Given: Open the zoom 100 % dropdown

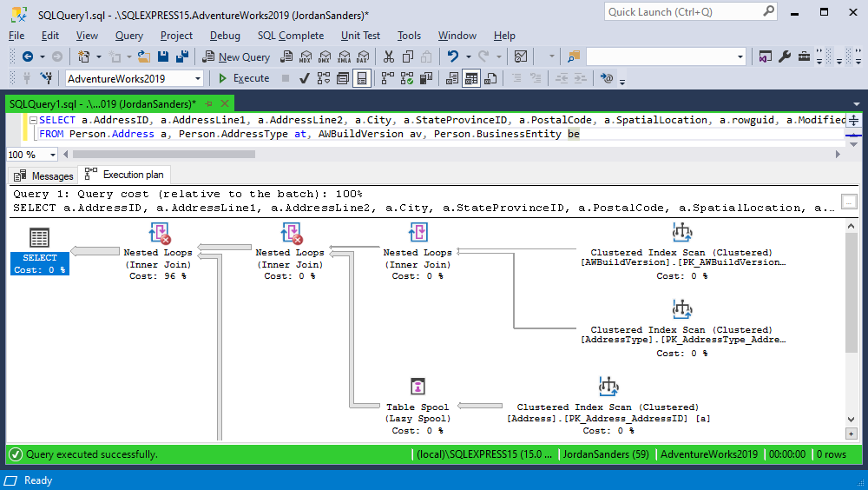Looking at the screenshot, I should 53,155.
